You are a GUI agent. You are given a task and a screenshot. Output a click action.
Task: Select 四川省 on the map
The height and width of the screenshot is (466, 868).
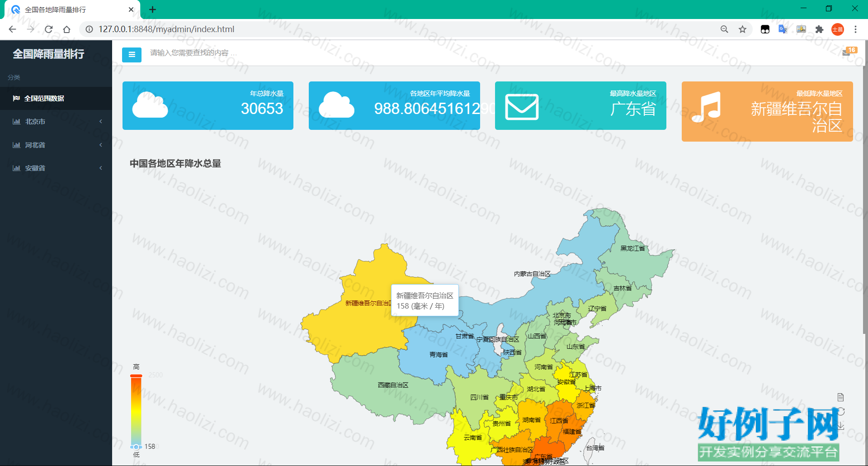[x=479, y=397]
